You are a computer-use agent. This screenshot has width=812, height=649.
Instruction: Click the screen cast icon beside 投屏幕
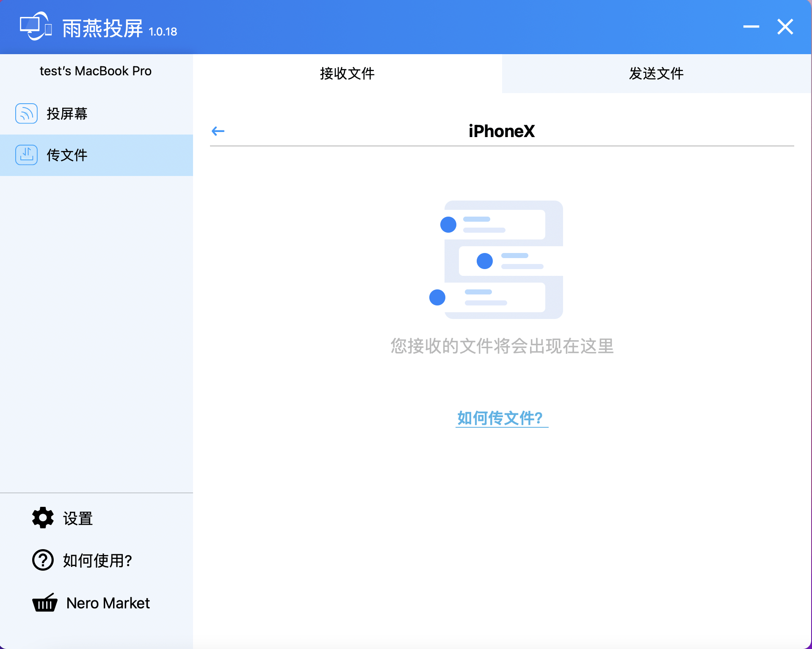pyautogui.click(x=26, y=113)
